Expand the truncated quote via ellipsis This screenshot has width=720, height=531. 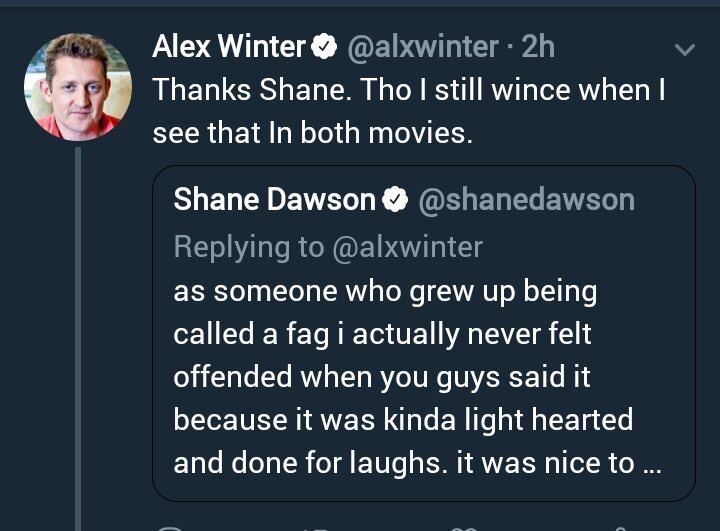650,465
